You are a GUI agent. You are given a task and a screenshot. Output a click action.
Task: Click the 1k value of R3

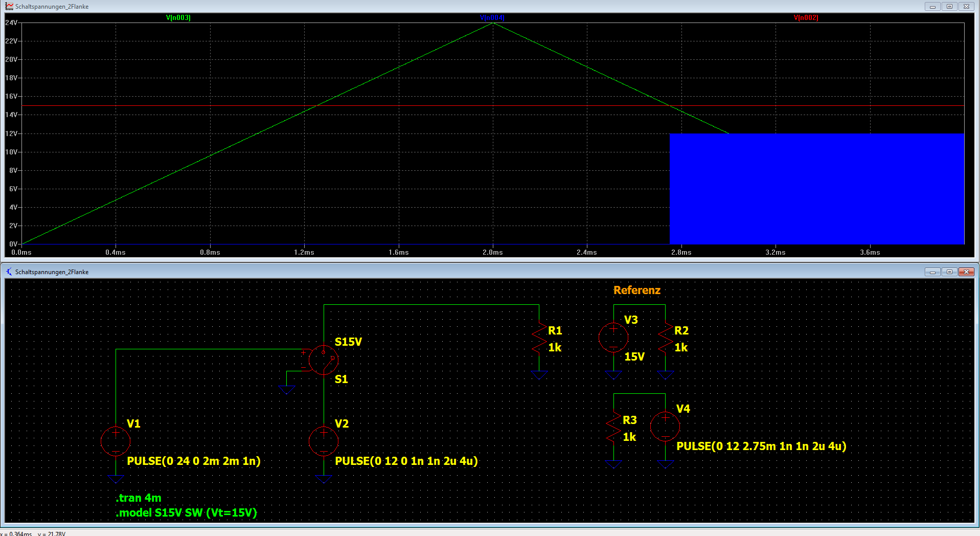pos(629,437)
